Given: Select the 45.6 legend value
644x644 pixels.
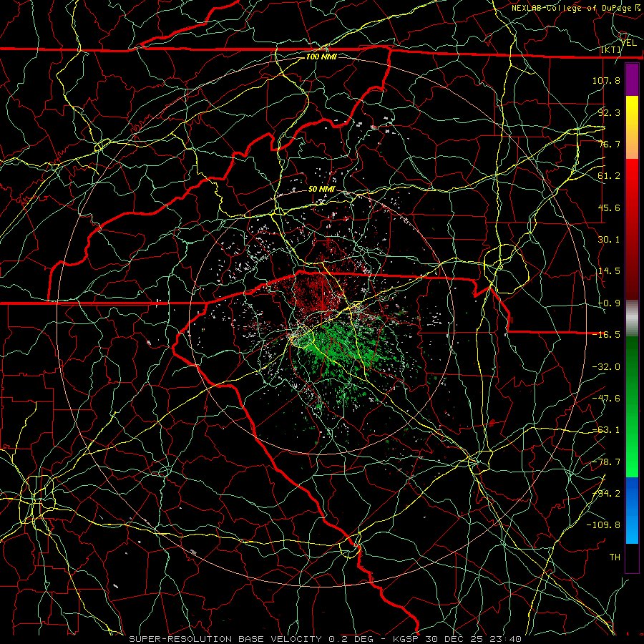Looking at the screenshot, I should point(609,208).
